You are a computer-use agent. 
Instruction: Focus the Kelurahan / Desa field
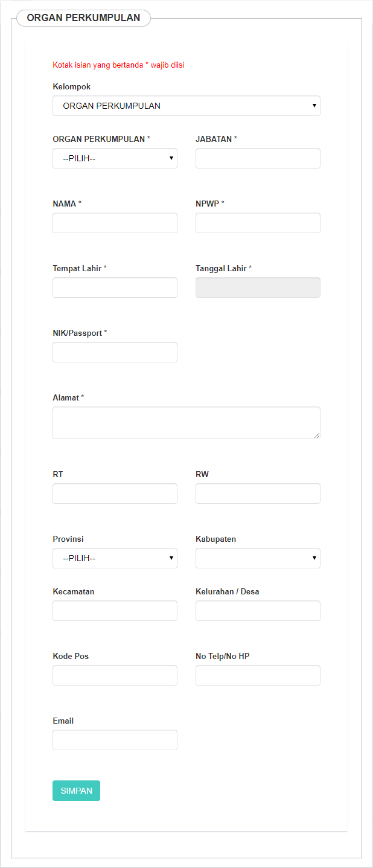258,611
